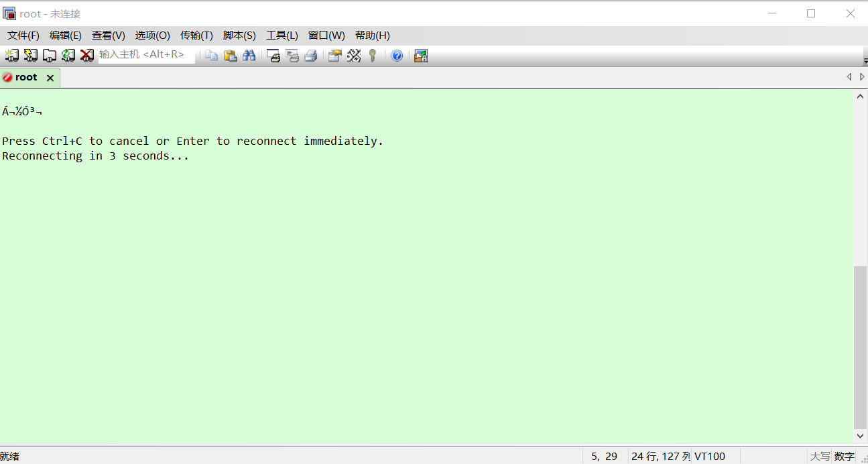This screenshot has height=464, width=868.
Task: Close the root tab with its X
Action: [x=50, y=78]
